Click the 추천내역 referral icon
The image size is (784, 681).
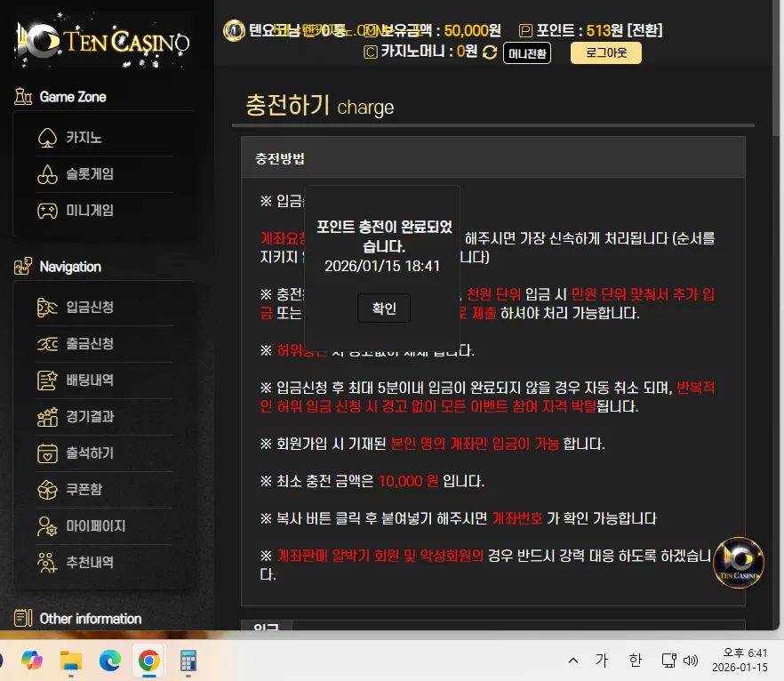(47, 563)
